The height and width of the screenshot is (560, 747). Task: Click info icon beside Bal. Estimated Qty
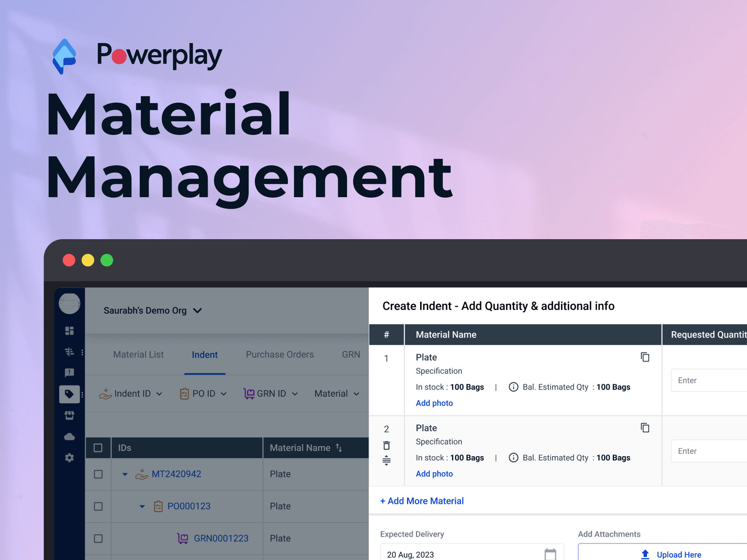tap(513, 387)
